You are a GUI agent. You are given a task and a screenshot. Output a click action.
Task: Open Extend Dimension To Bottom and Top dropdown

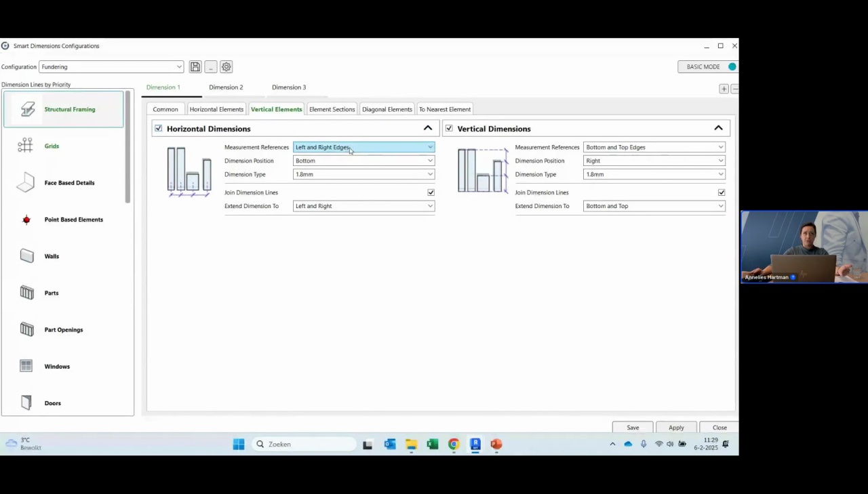[654, 206]
